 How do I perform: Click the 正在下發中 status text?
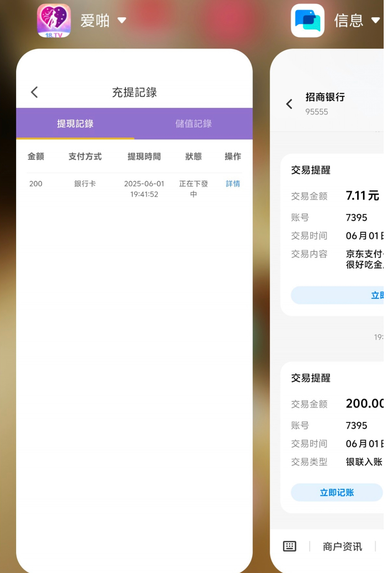pos(193,189)
